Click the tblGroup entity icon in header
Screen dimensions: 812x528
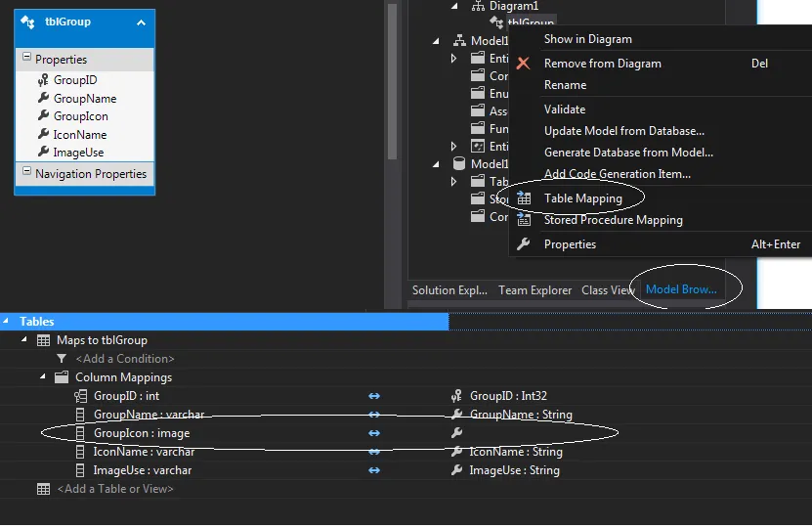pos(27,22)
